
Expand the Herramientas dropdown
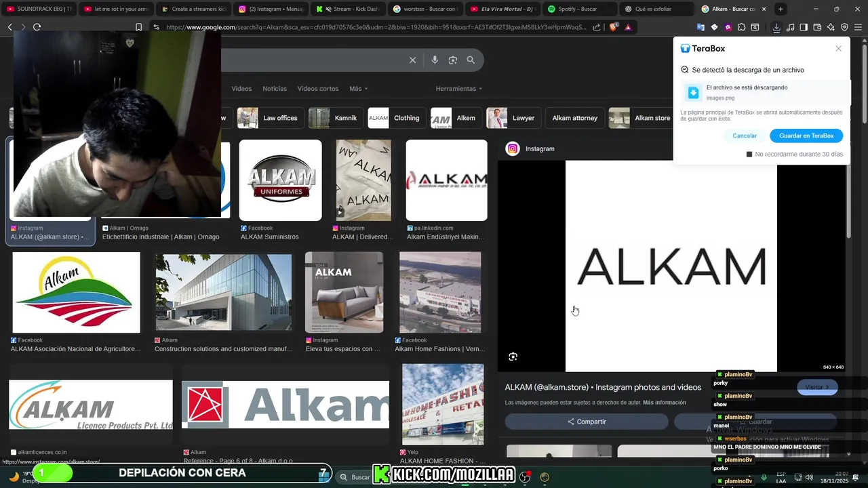[459, 89]
